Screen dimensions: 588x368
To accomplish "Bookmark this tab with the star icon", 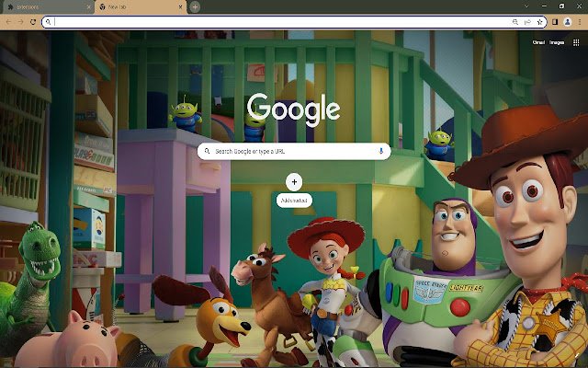I will tap(540, 22).
